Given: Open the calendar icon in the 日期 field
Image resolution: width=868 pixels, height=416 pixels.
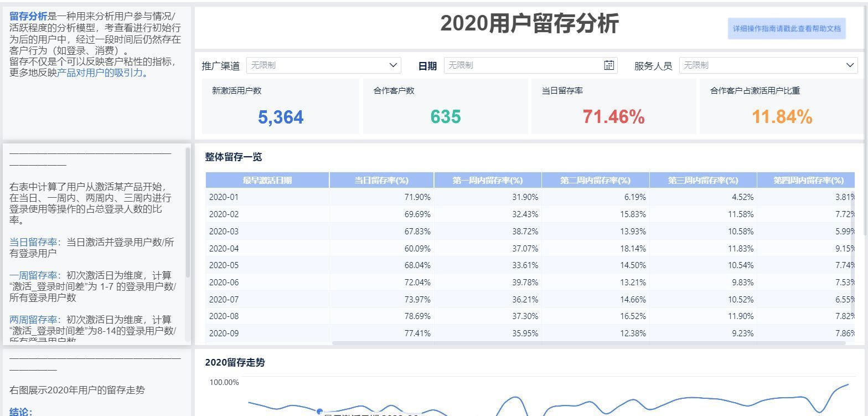Looking at the screenshot, I should click(609, 65).
